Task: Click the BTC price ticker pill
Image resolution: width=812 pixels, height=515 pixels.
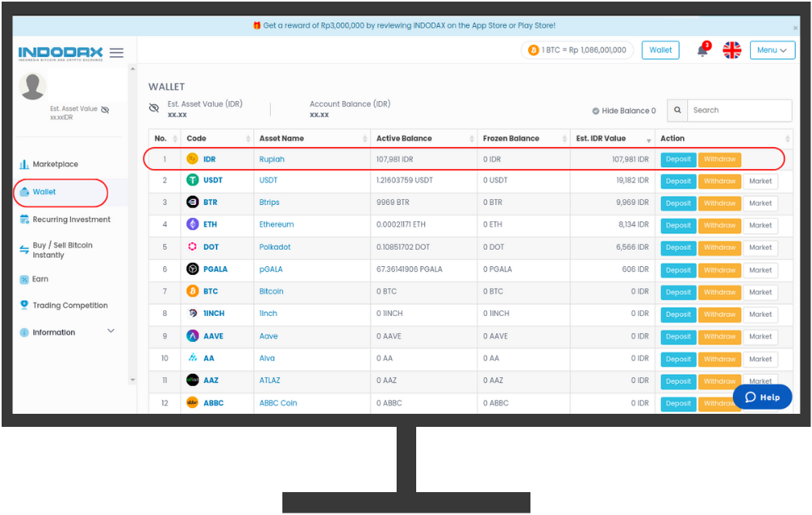Action: click(x=577, y=51)
